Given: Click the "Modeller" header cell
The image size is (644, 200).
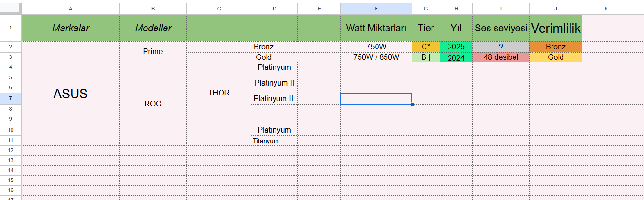Looking at the screenshot, I should (x=153, y=28).
